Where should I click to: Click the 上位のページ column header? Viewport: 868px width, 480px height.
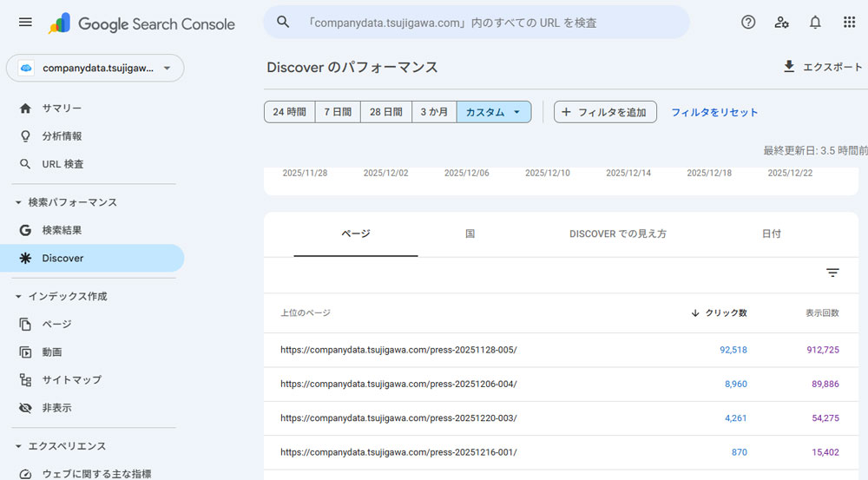(305, 312)
